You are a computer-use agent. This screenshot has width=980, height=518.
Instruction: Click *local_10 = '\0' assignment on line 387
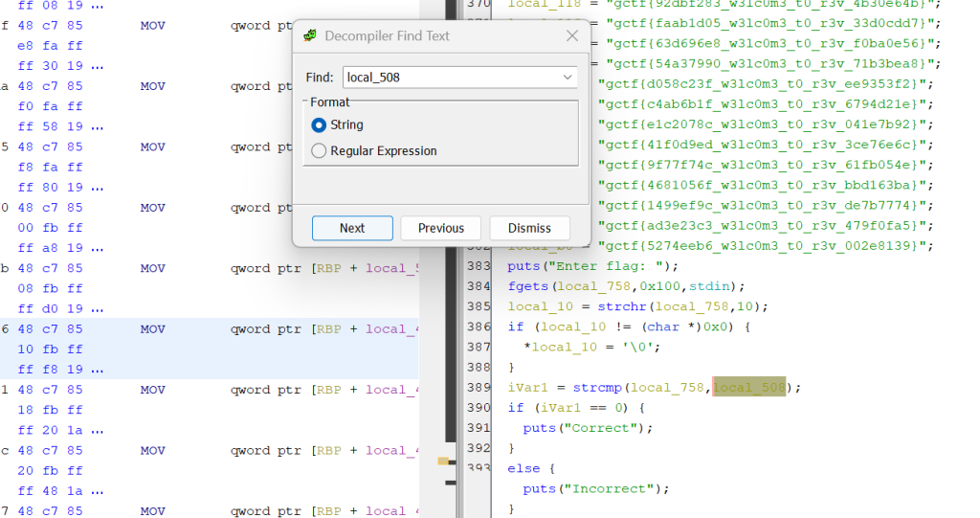(x=591, y=348)
